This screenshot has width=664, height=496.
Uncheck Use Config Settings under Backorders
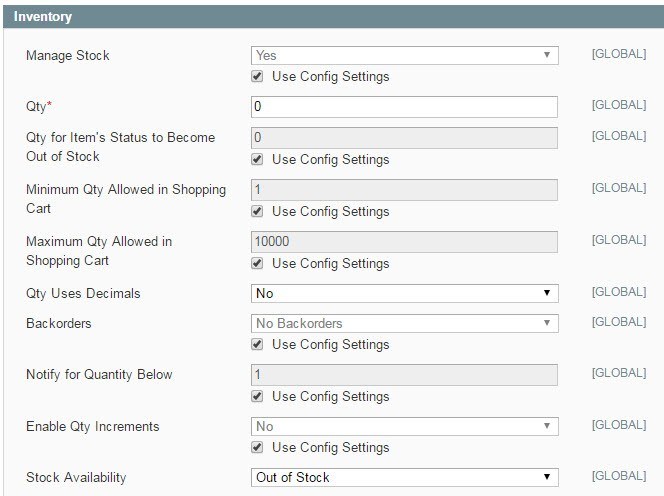click(x=258, y=345)
